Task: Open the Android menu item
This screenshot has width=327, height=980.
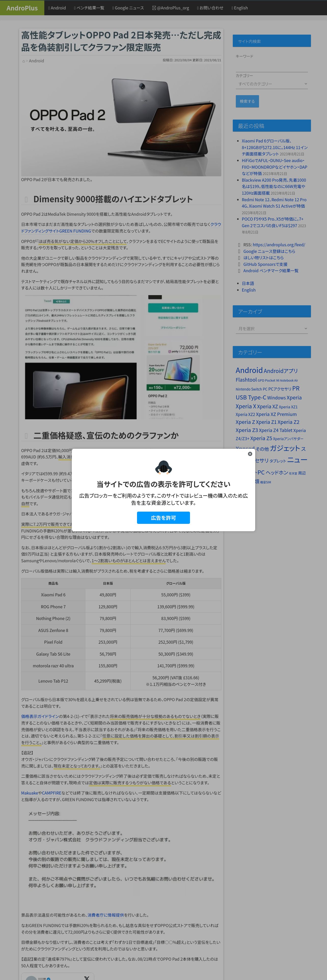Action: pyautogui.click(x=57, y=8)
